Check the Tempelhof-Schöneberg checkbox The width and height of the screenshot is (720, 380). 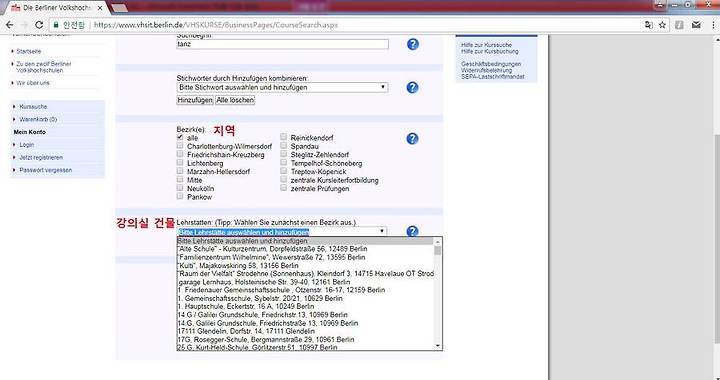[x=284, y=162]
